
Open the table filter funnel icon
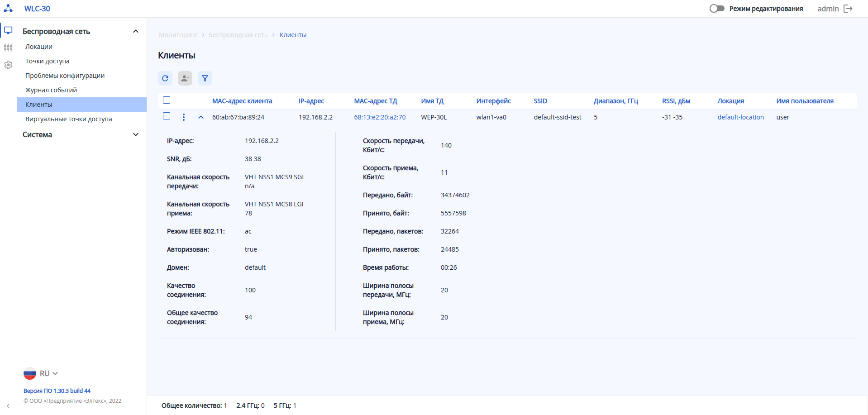205,78
